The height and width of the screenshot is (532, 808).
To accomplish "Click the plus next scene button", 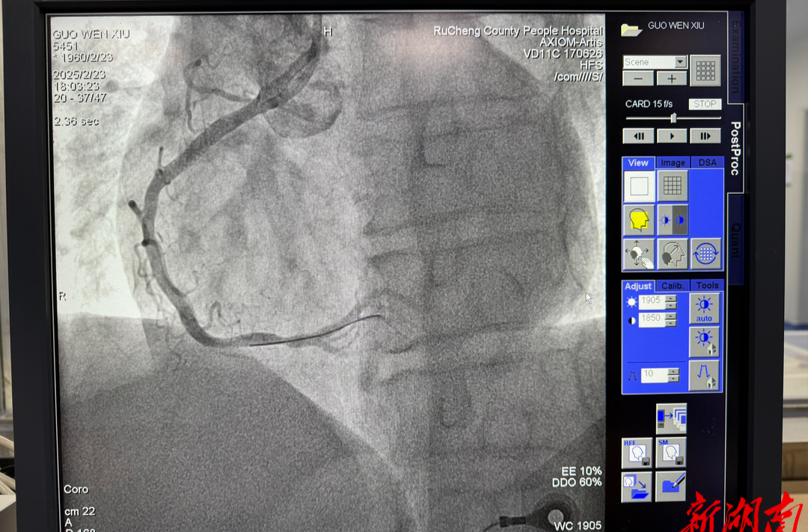I will click(x=671, y=79).
